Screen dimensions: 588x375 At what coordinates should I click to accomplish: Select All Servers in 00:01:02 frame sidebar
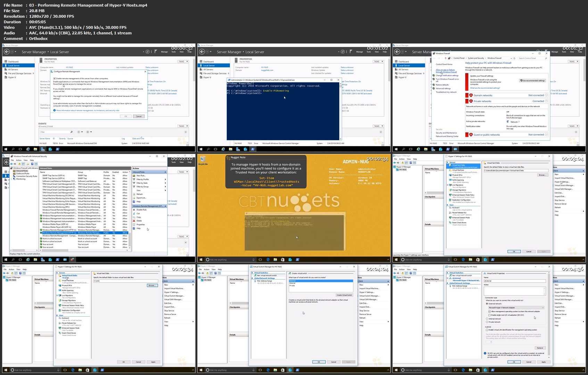pyautogui.click(x=208, y=69)
